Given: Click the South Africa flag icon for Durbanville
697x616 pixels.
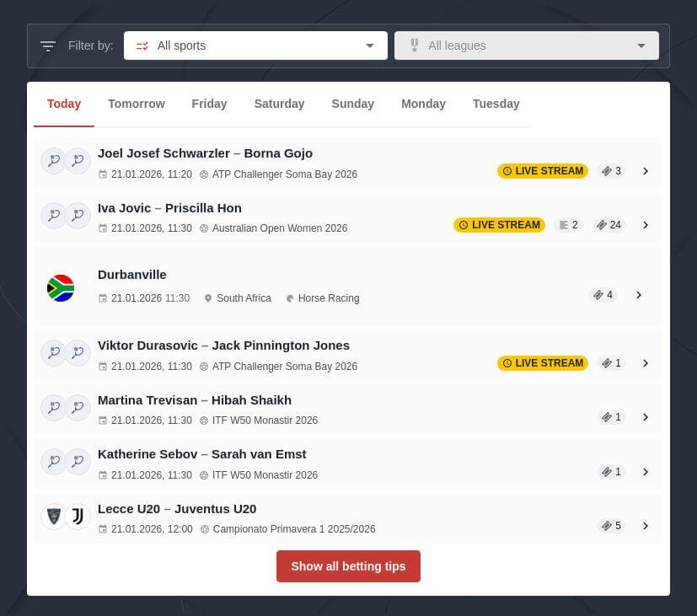Looking at the screenshot, I should point(61,288).
